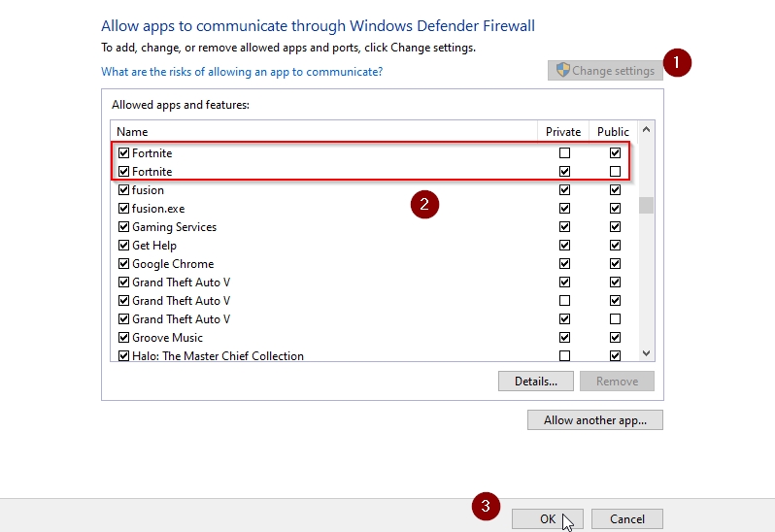Sort the list by the Name column
Image resolution: width=775 pixels, height=532 pixels.
323,131
